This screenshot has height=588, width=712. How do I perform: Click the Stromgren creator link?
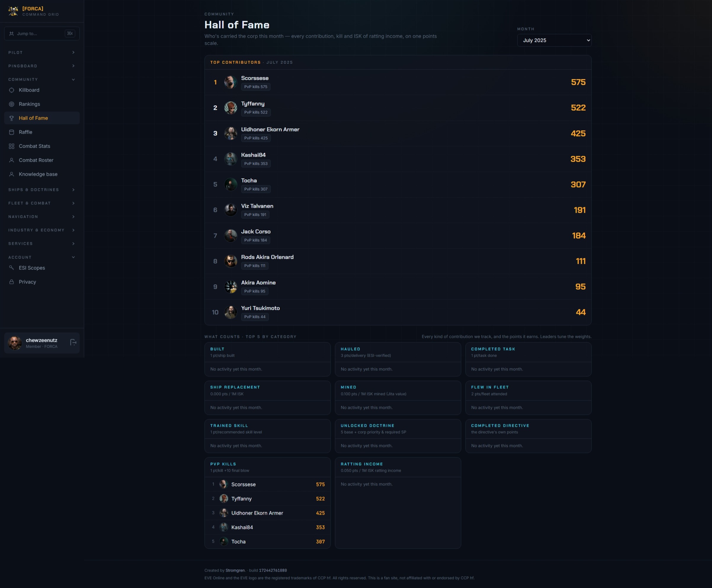(x=235, y=571)
